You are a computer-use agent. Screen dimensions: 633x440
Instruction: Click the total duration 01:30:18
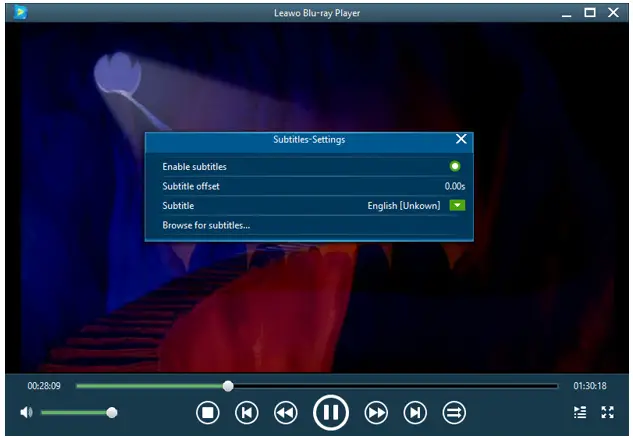point(590,386)
